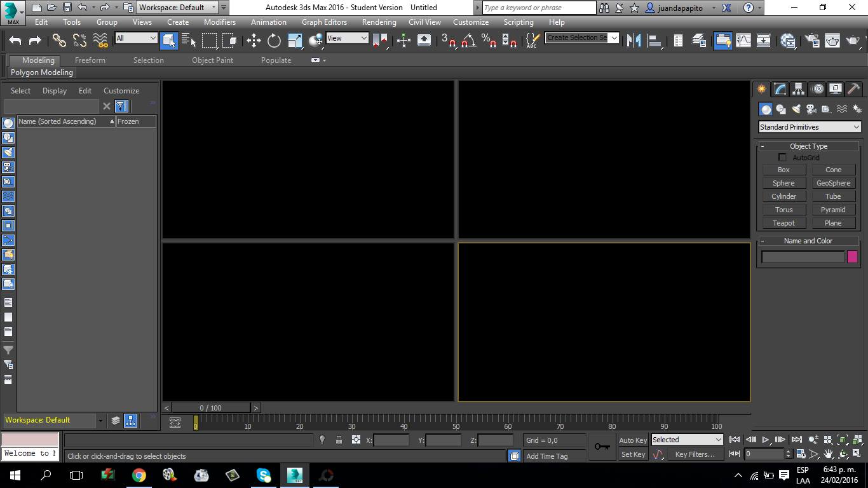Open the Material Editor icon
The width and height of the screenshot is (868, 488).
tap(789, 41)
